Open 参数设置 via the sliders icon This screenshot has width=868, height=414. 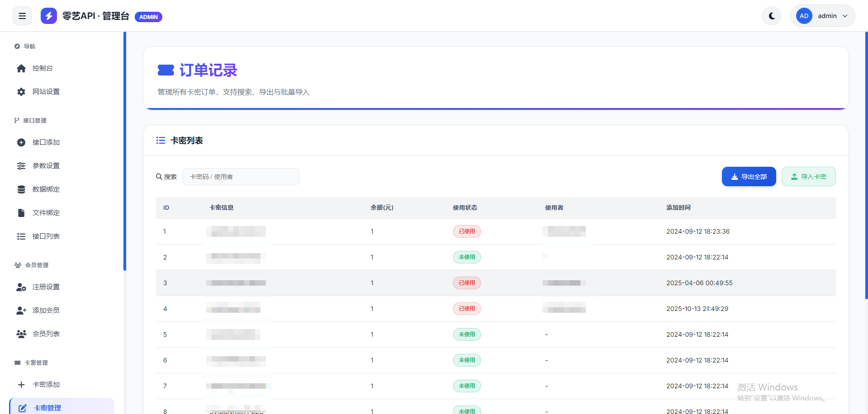21,166
